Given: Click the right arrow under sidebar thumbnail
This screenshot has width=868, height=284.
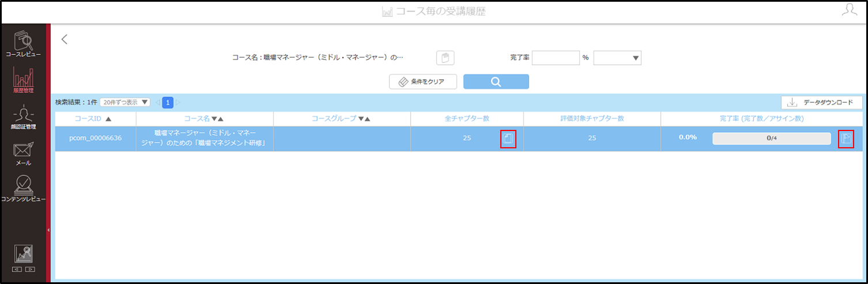Looking at the screenshot, I should click(30, 269).
